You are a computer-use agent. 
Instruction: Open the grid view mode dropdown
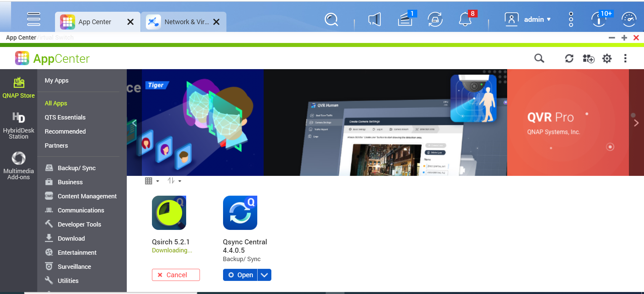point(152,181)
